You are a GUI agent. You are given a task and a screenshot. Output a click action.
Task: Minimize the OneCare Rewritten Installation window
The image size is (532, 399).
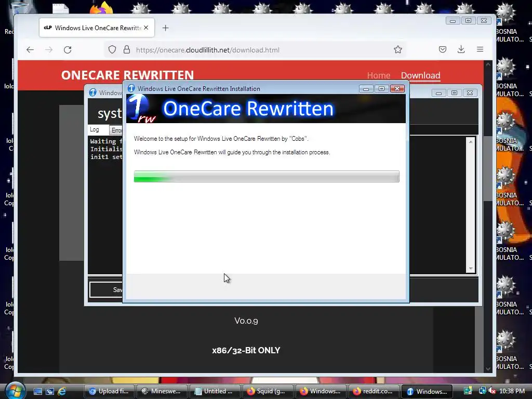pos(366,89)
